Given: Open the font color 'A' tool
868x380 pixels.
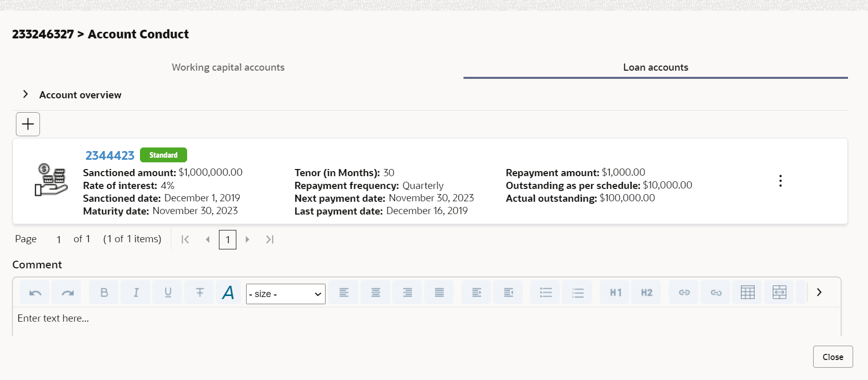Looking at the screenshot, I should 228,292.
